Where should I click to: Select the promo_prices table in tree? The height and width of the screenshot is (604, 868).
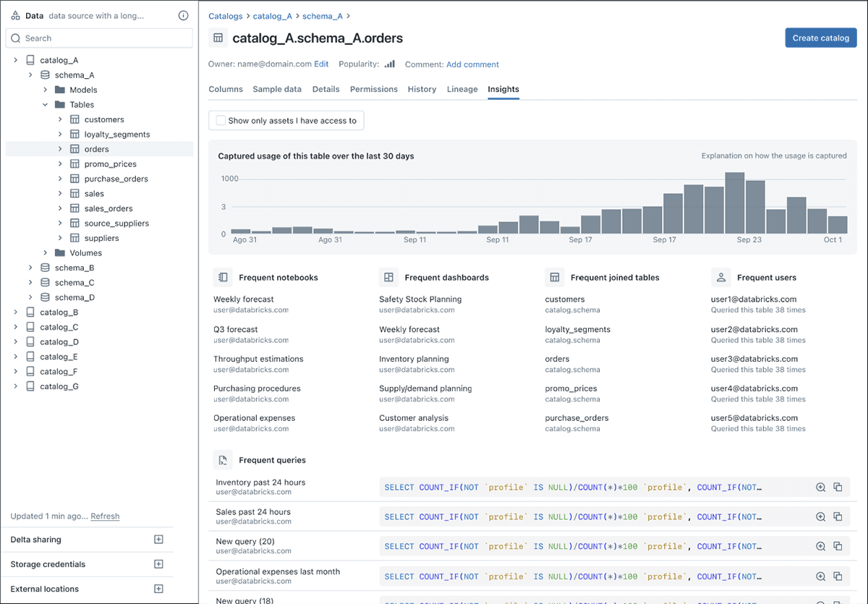(110, 164)
